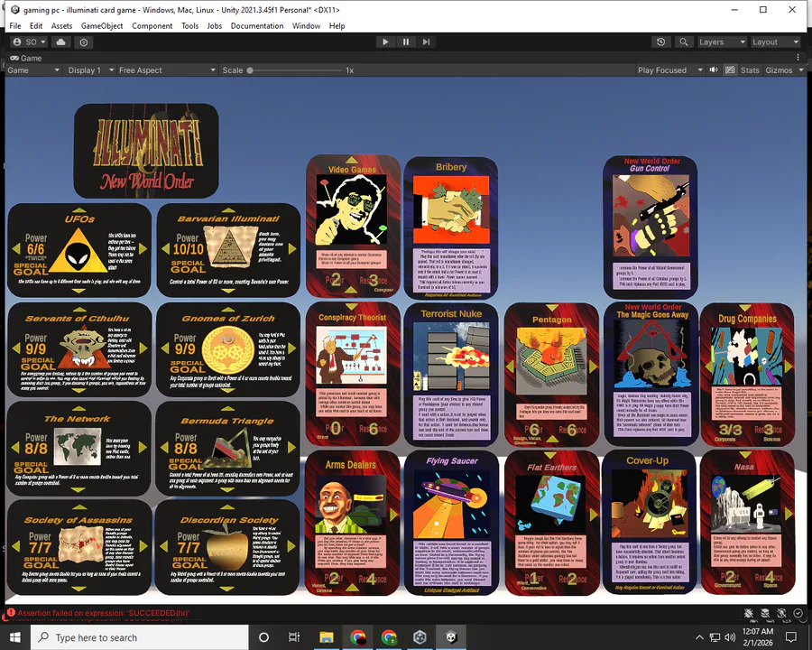This screenshot has width=812, height=650.
Task: Open the Play Focused dropdown
Action: (x=670, y=70)
